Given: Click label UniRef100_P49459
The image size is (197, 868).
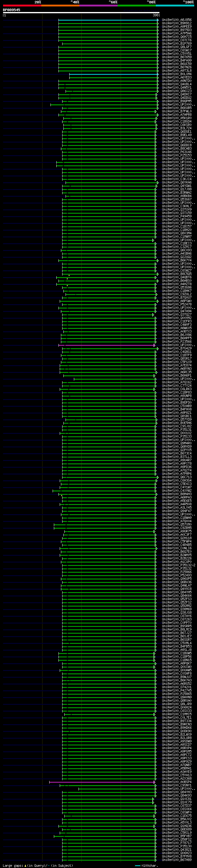Looking at the screenshot, I should [x=177, y=216].
